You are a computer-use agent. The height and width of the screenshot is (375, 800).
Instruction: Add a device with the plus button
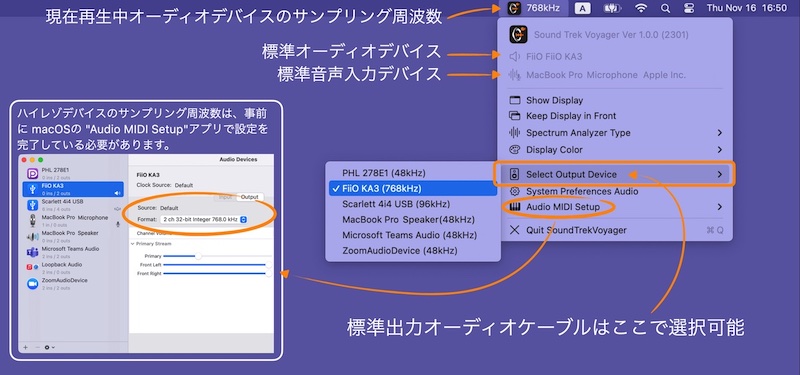(x=26, y=347)
